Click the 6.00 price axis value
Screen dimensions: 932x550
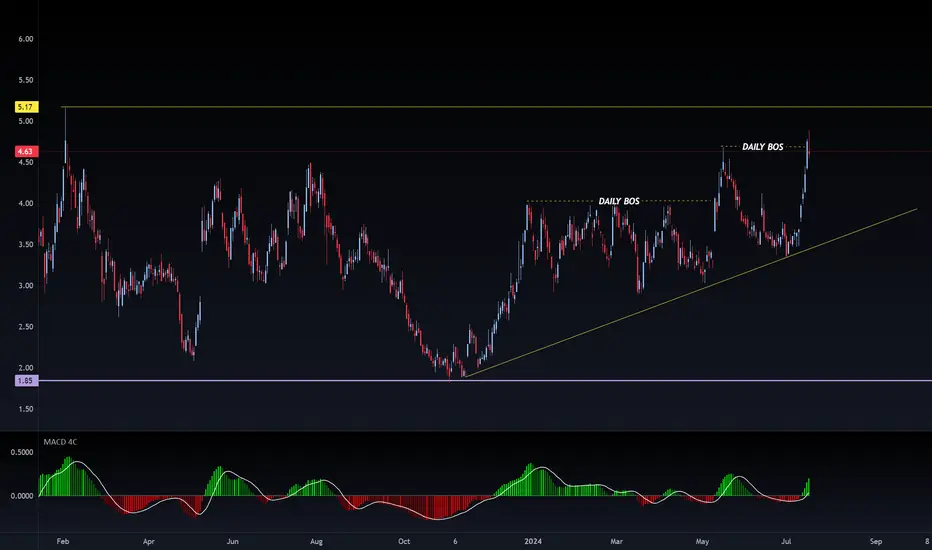[26, 39]
